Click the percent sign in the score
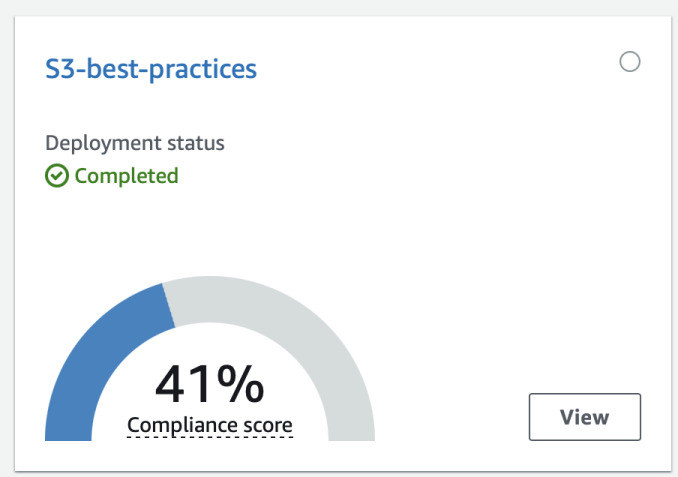Screen dimensions: 678x477 [241, 383]
